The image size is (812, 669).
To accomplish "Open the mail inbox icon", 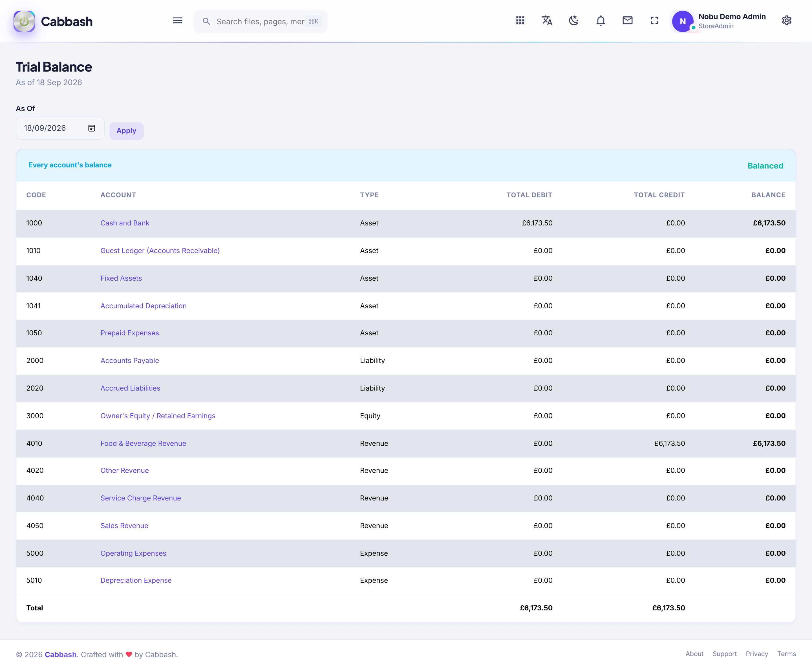I will [x=627, y=20].
